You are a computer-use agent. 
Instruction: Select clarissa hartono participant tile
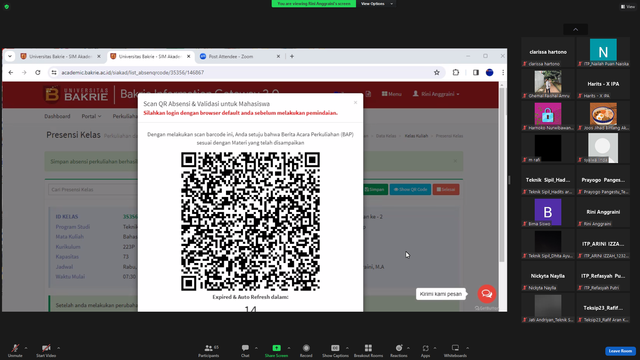coord(548,52)
